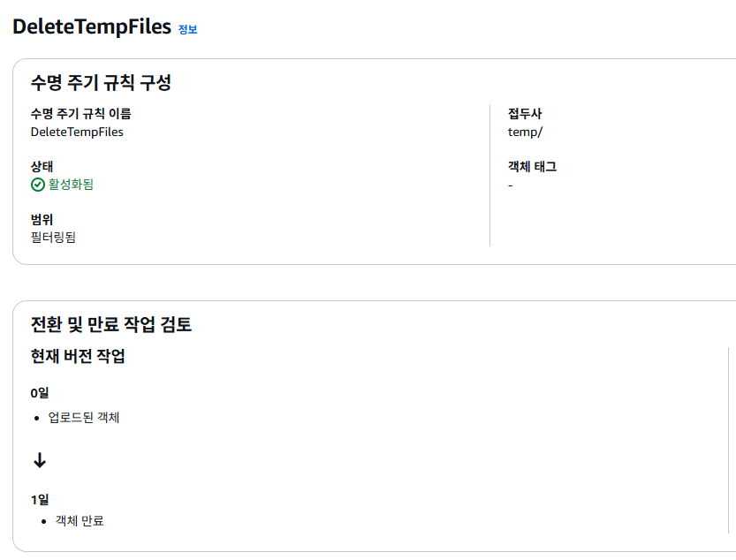Select the temp/ prefix value

point(525,132)
